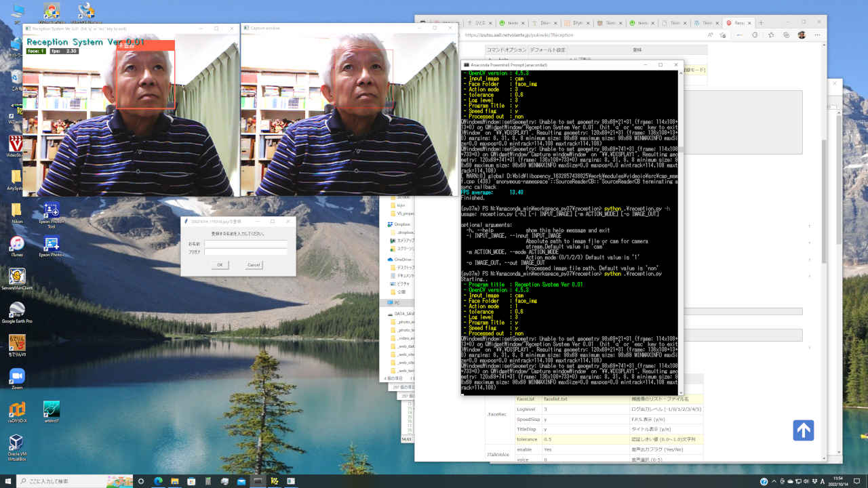Select the Dropbox item in Explorer tree
The width and height of the screenshot is (868, 488).
coord(401,224)
